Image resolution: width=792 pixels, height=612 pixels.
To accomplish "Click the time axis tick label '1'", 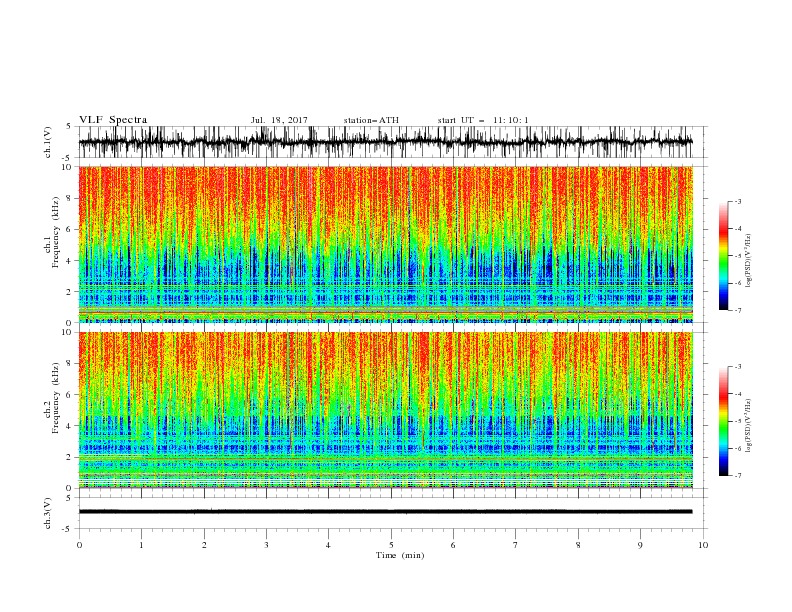I will tap(142, 545).
